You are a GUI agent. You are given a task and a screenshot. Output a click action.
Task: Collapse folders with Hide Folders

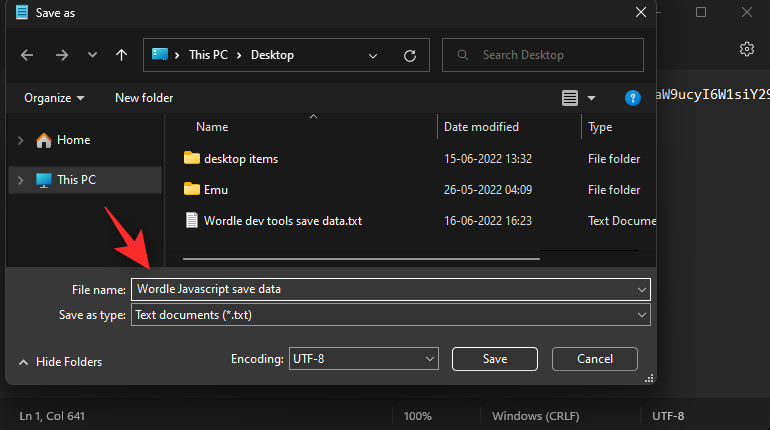pyautogui.click(x=60, y=362)
